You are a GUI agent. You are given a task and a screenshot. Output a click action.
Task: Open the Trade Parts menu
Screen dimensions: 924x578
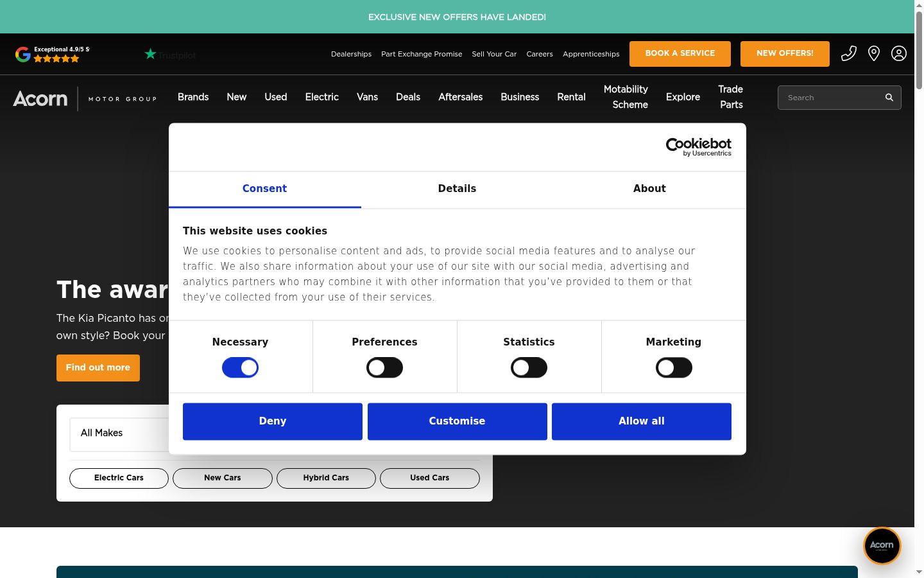(731, 97)
